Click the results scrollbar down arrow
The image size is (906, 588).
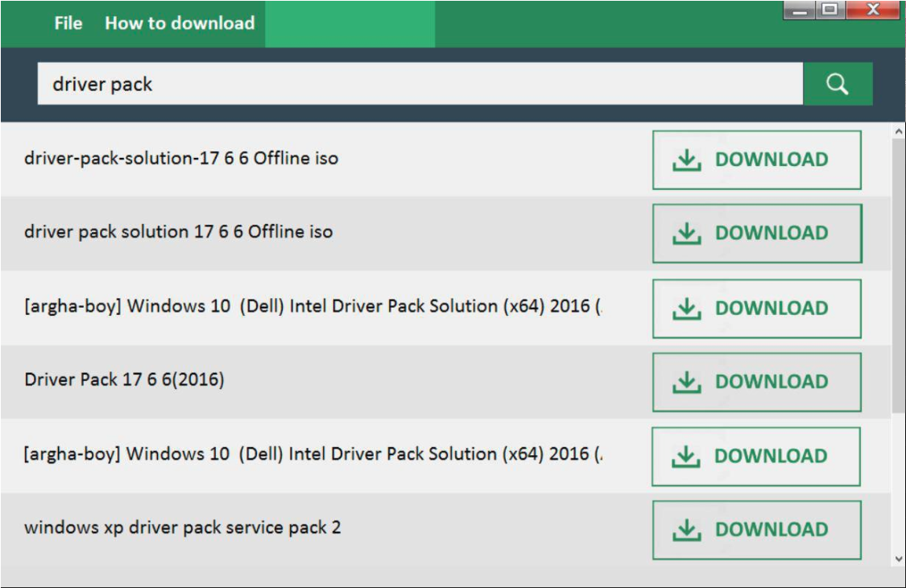coord(899,558)
